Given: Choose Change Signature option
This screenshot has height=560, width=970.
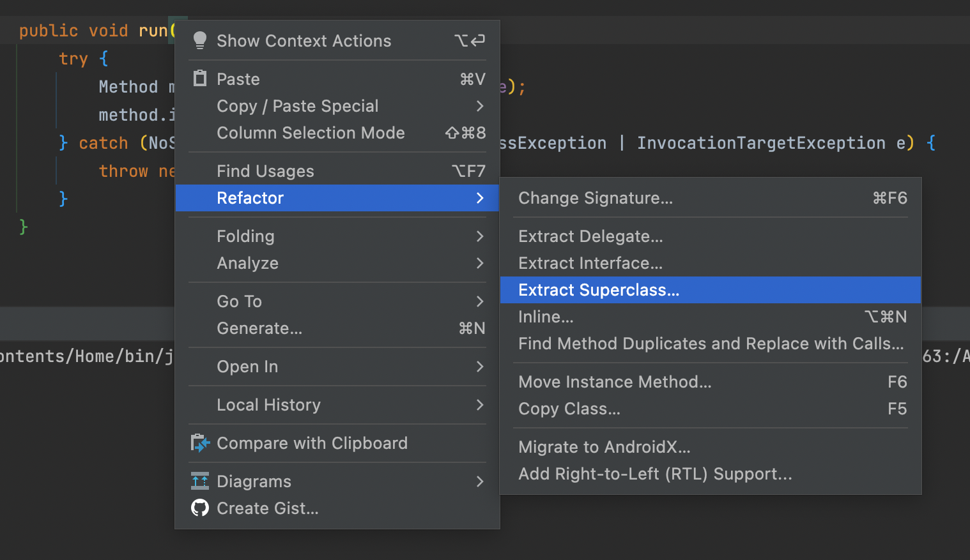Looking at the screenshot, I should pyautogui.click(x=595, y=198).
